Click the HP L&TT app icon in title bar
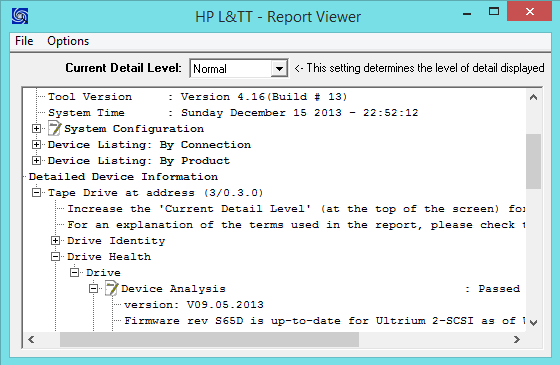 [20, 16]
